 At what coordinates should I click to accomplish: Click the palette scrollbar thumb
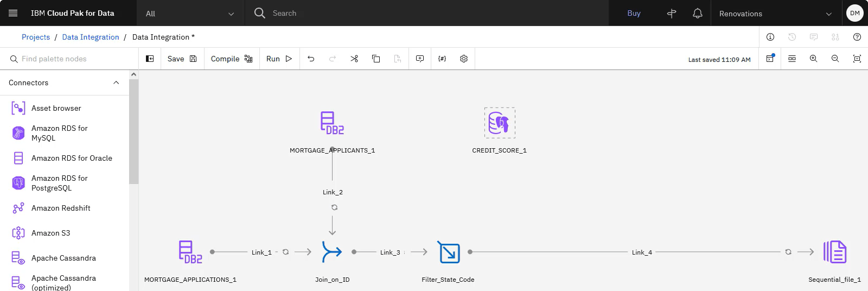(133, 132)
